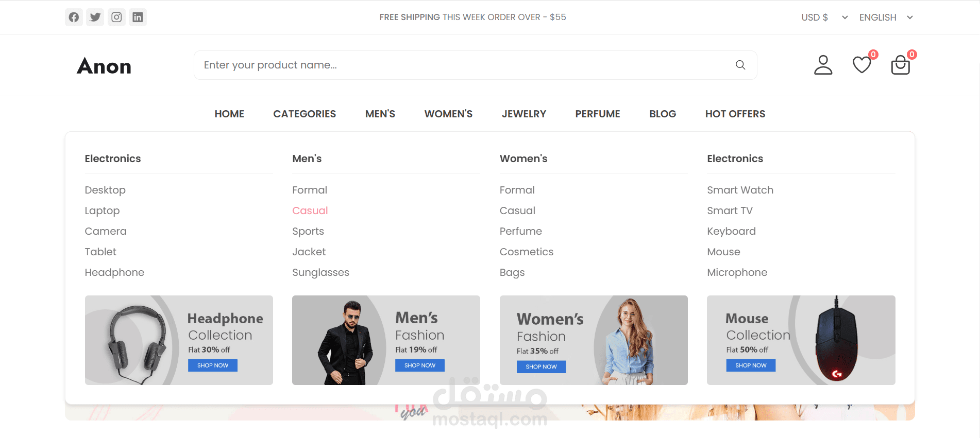
Task: Select Microphone in the menu
Action: (x=737, y=272)
